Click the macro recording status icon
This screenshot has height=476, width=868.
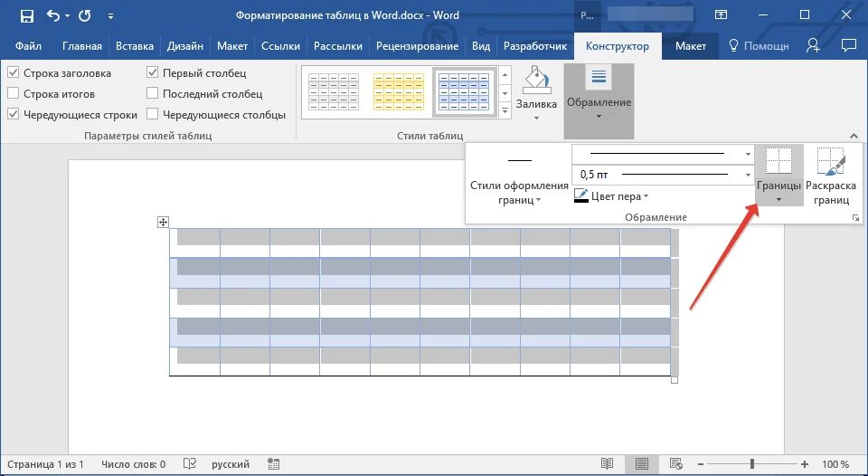click(x=273, y=464)
